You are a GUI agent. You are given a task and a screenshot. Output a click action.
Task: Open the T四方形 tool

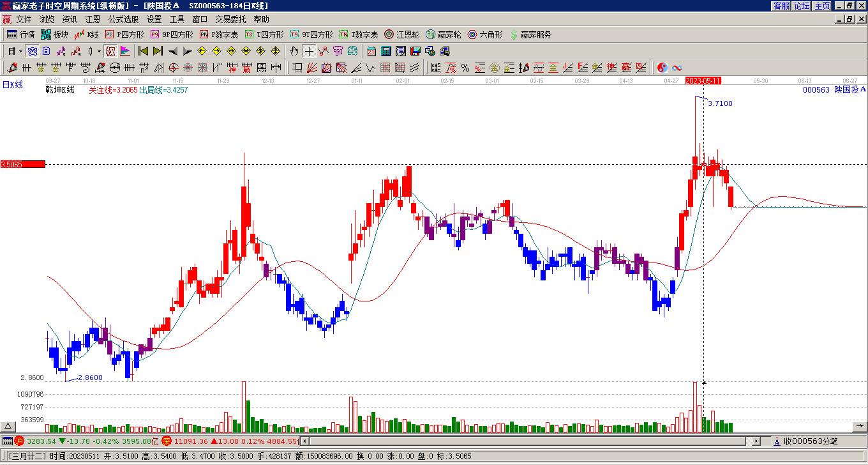point(264,34)
